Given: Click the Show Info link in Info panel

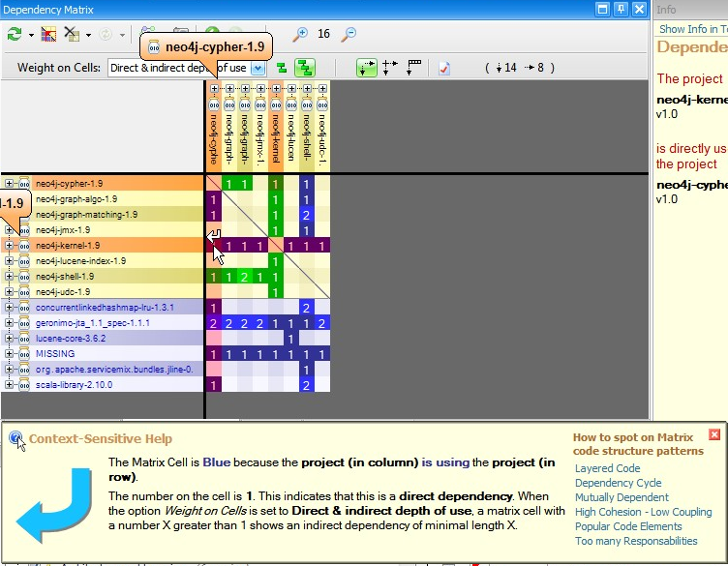Looking at the screenshot, I should point(693,29).
